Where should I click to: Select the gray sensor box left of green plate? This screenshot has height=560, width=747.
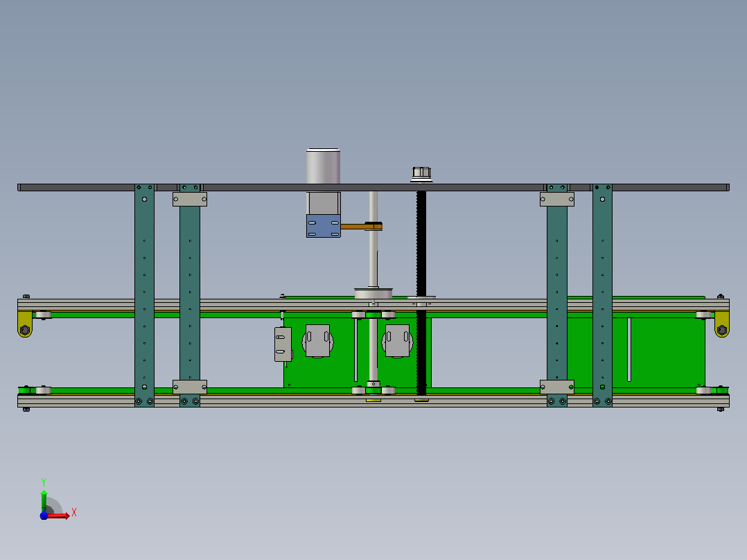coord(283,344)
